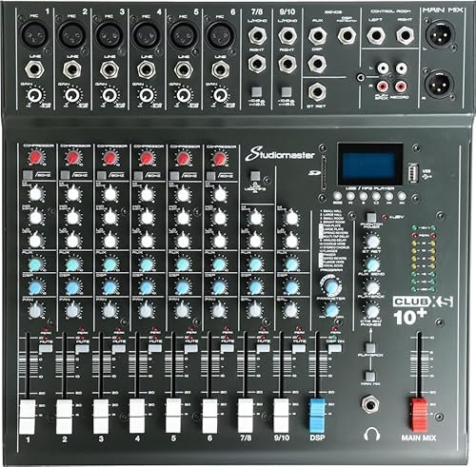
Task: Click the red MAIN MIX fader
Action: click(x=419, y=416)
